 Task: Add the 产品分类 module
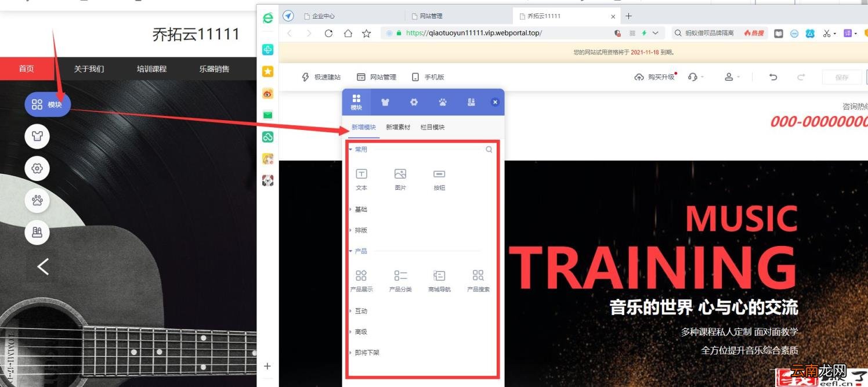click(400, 281)
